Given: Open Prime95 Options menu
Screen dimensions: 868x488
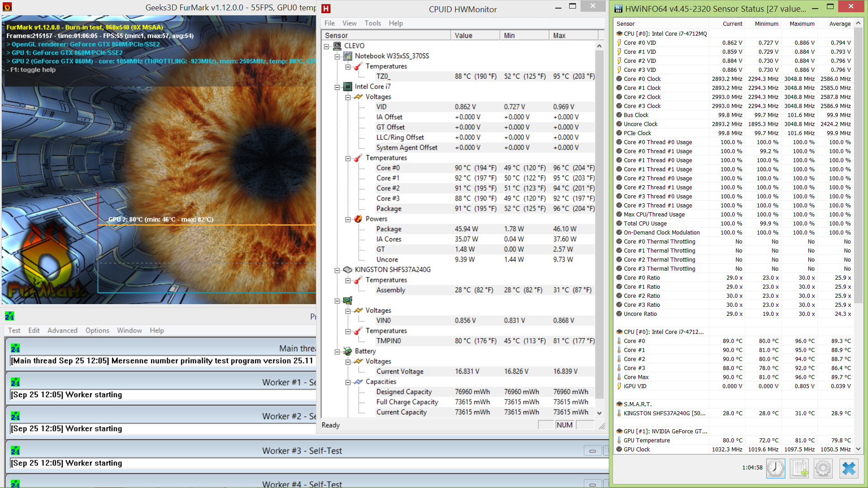Looking at the screenshot, I should tap(97, 330).
